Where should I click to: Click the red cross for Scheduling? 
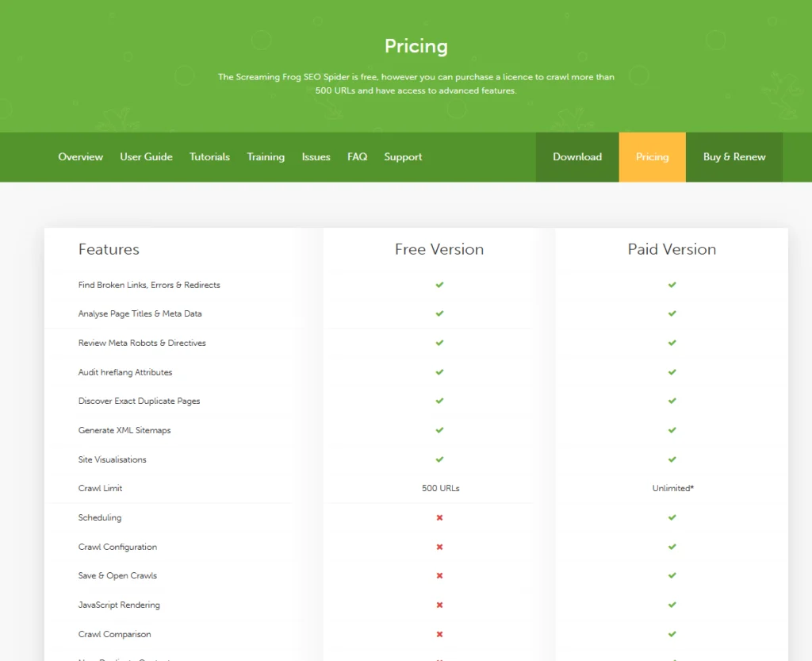439,517
